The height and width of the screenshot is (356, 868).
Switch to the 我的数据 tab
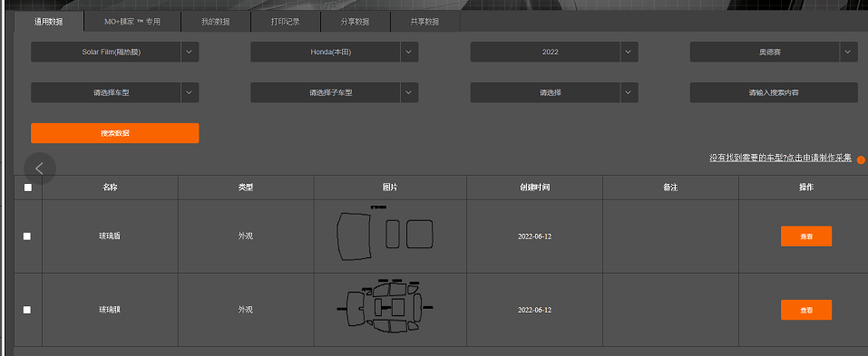click(x=215, y=22)
